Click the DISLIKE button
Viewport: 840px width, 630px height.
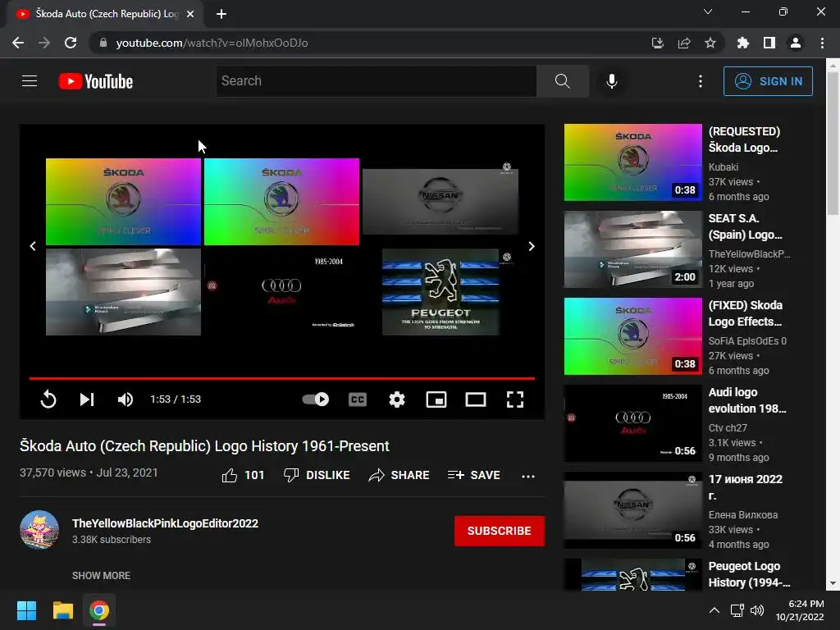click(317, 475)
